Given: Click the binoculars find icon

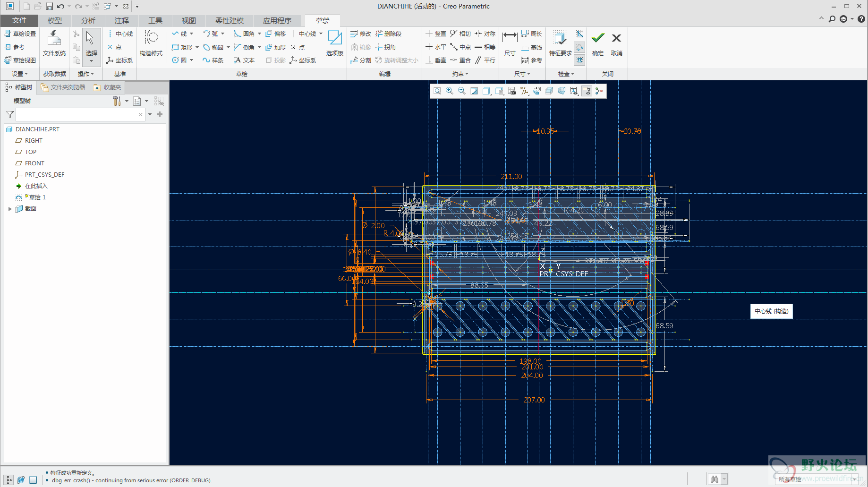Looking at the screenshot, I should point(715,479).
